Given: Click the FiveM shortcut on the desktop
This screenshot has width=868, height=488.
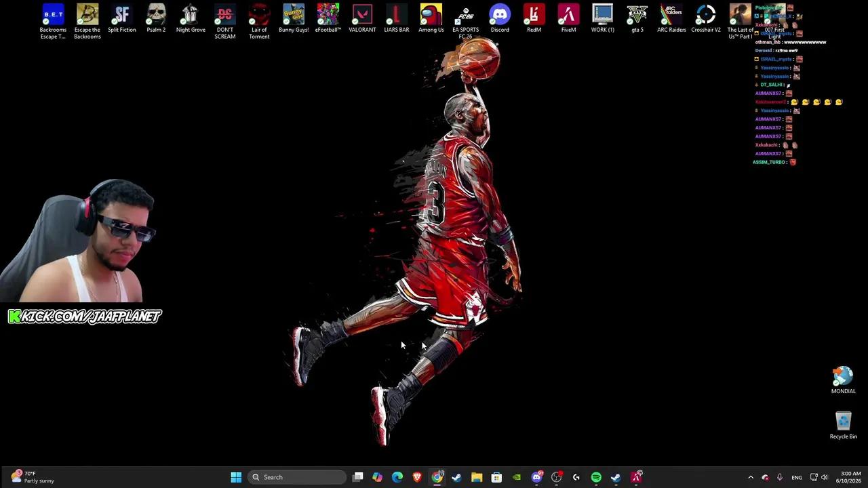Looking at the screenshot, I should 568,18.
